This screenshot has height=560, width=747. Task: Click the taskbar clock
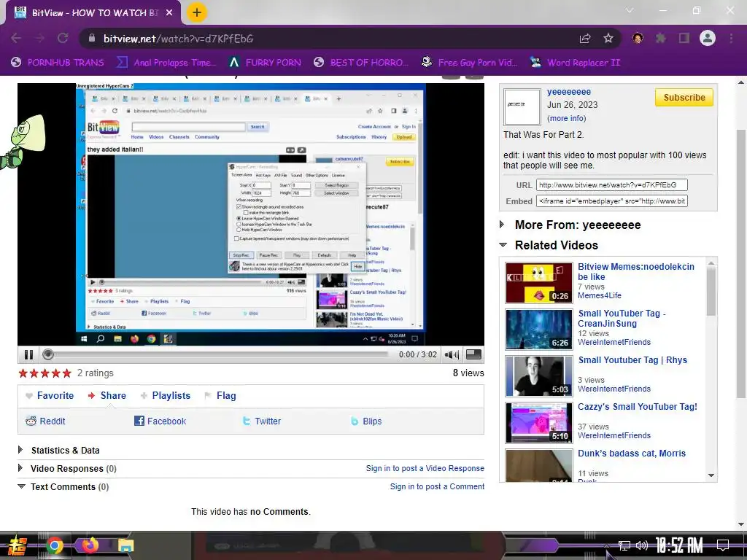click(x=679, y=545)
